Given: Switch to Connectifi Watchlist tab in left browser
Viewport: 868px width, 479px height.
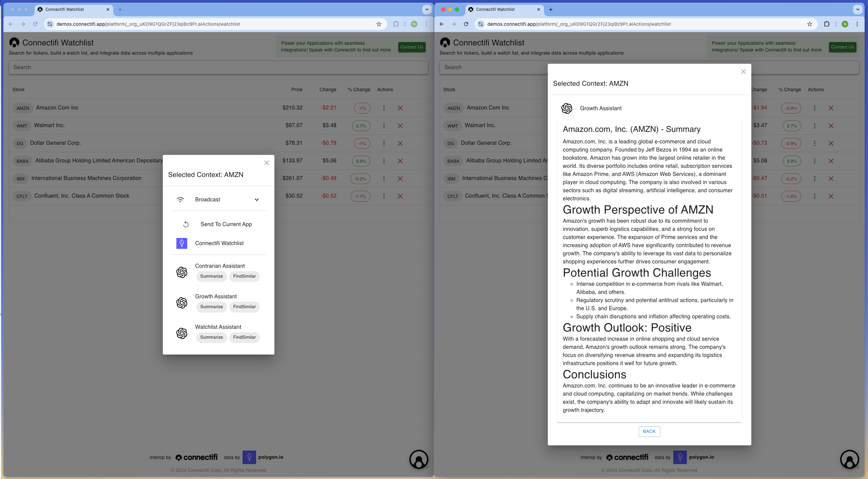Looking at the screenshot, I should tap(73, 9).
